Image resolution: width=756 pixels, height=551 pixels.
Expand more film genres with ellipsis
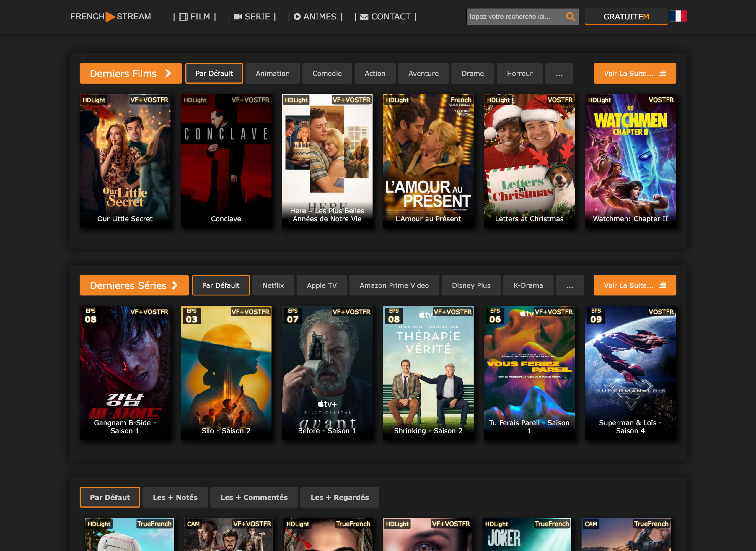coord(559,73)
